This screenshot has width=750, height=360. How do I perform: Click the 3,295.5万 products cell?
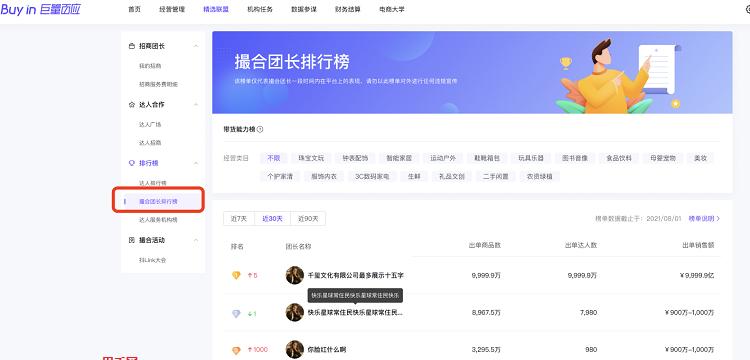pyautogui.click(x=486, y=350)
